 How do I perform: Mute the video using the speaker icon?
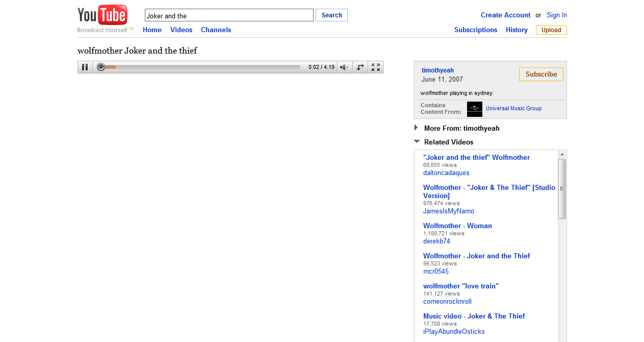click(345, 67)
